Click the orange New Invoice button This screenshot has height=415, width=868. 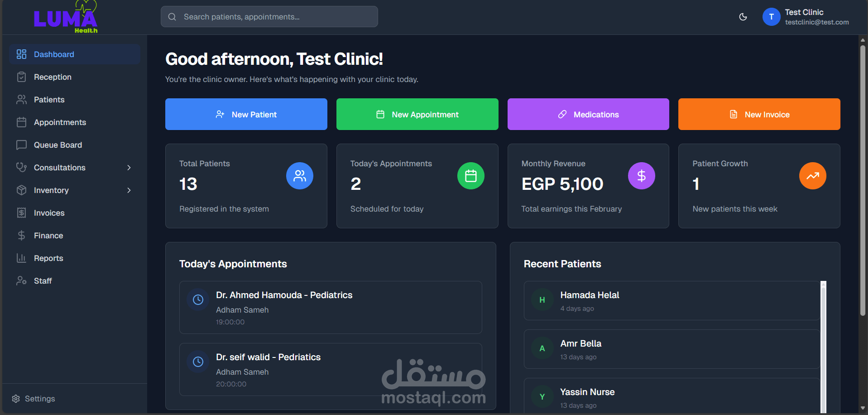(x=759, y=114)
